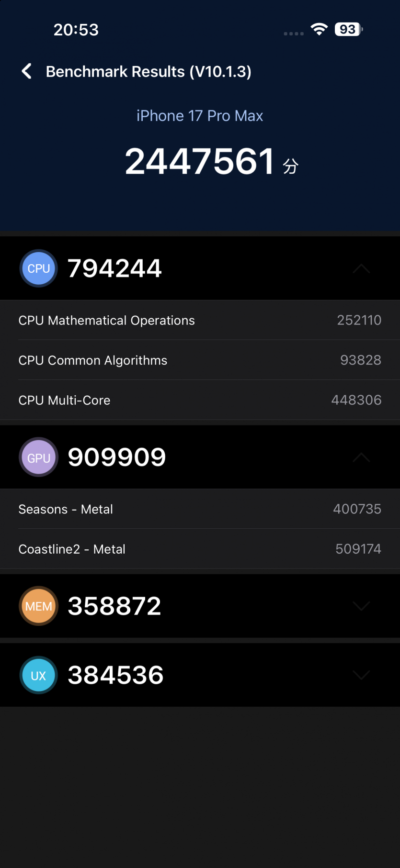Image resolution: width=400 pixels, height=868 pixels.
Task: Tap the Benchmark Results title
Action: pos(149,71)
